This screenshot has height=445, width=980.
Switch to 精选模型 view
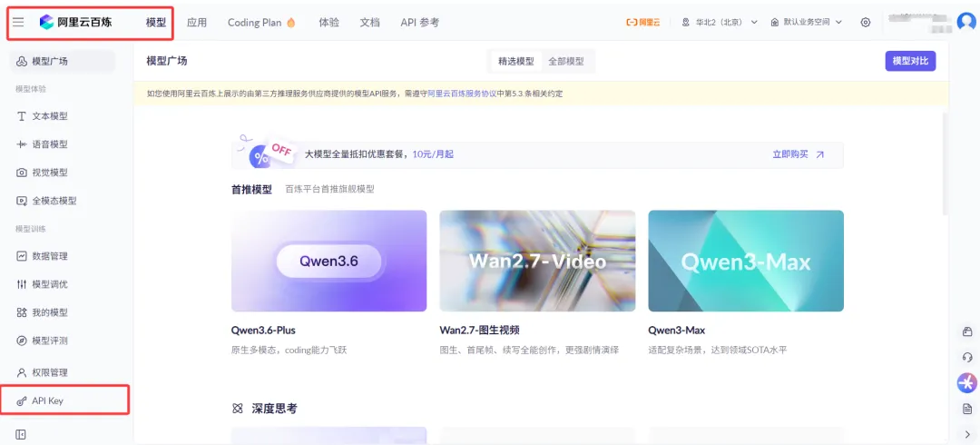[515, 62]
